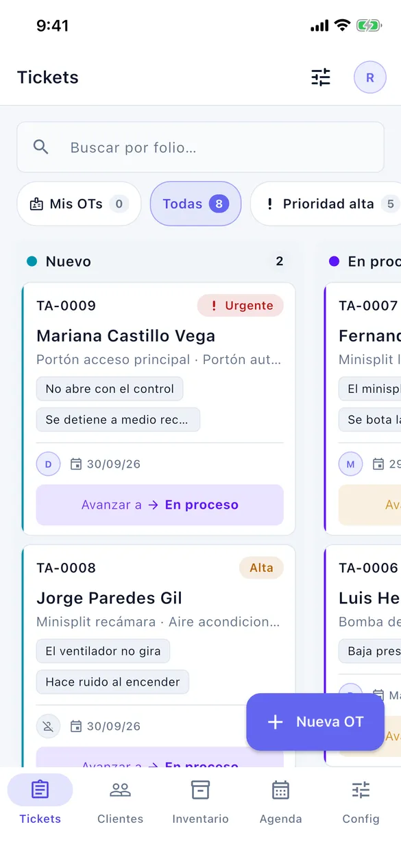Open Mariana Castillo Vega ticket title

tap(125, 336)
